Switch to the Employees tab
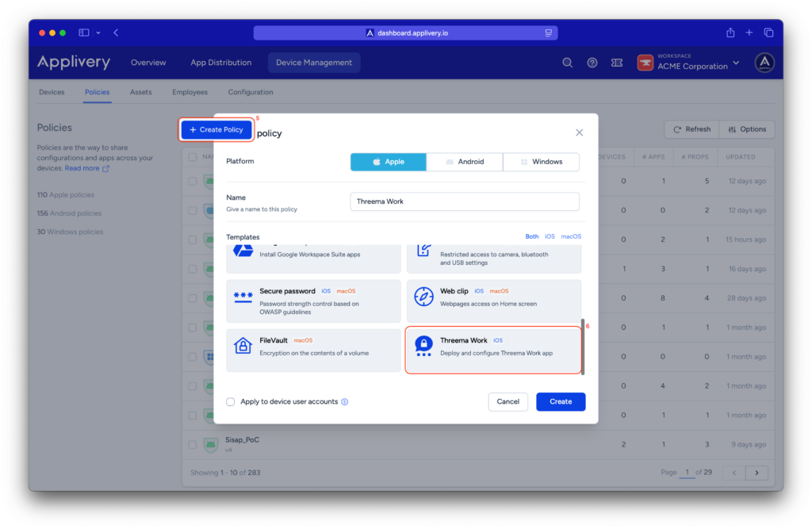The width and height of the screenshot is (812, 529). pyautogui.click(x=190, y=92)
